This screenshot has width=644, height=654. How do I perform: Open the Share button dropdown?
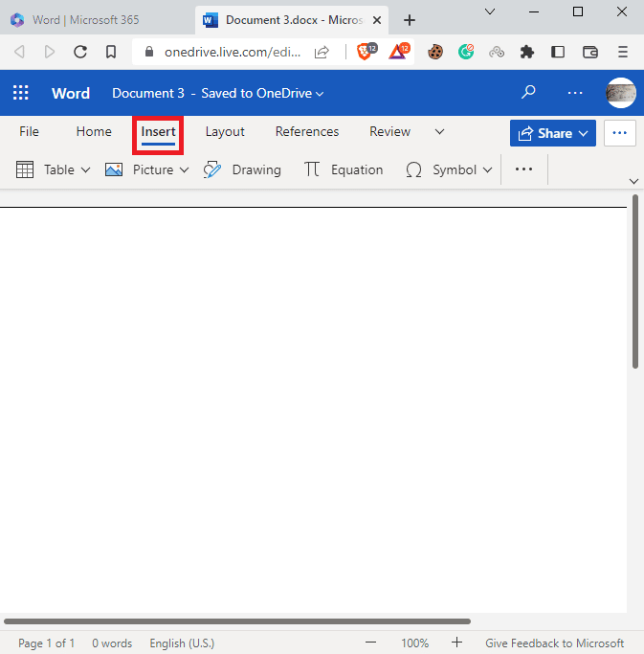pyautogui.click(x=584, y=133)
